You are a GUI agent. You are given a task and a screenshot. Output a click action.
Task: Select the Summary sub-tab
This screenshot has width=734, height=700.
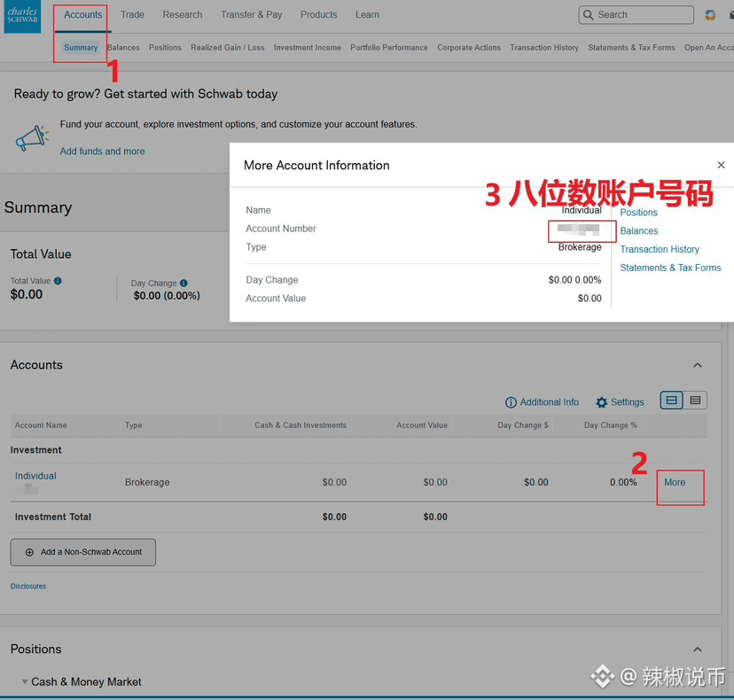pyautogui.click(x=81, y=48)
